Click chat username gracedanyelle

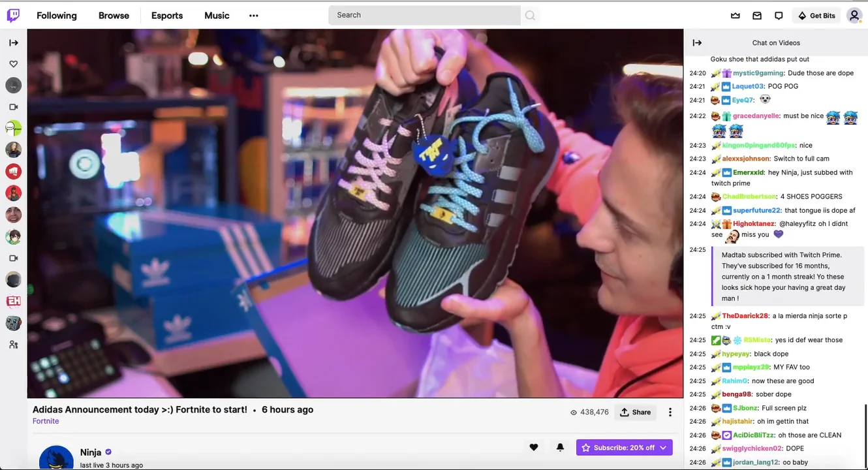tap(756, 116)
